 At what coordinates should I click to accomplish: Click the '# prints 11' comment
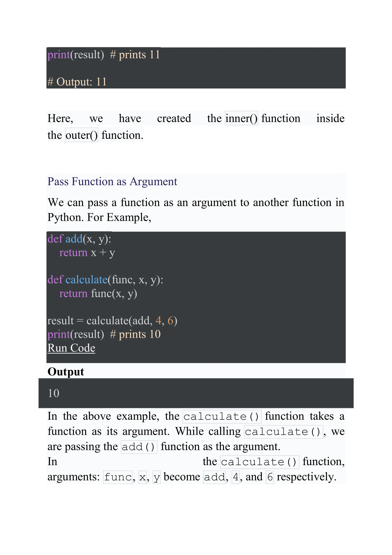(x=135, y=54)
